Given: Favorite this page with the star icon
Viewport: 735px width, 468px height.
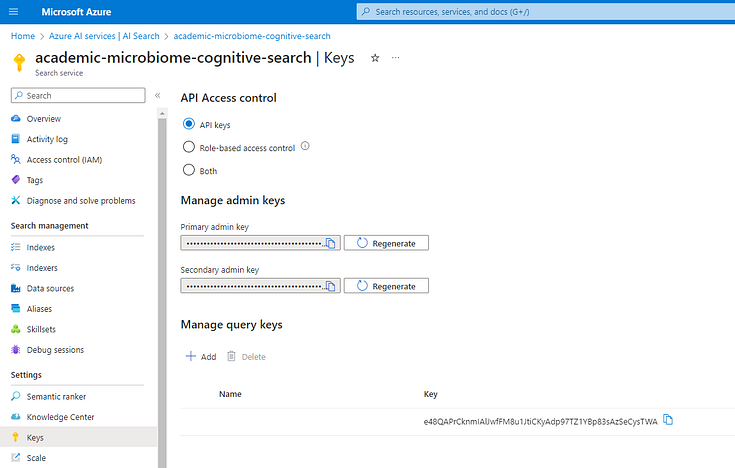Looking at the screenshot, I should [x=375, y=58].
